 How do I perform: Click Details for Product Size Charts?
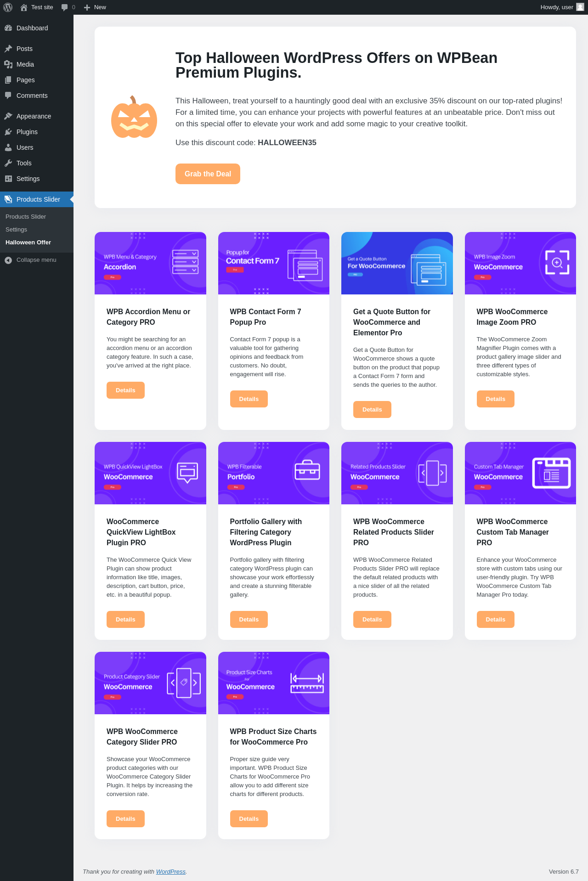pos(249,819)
